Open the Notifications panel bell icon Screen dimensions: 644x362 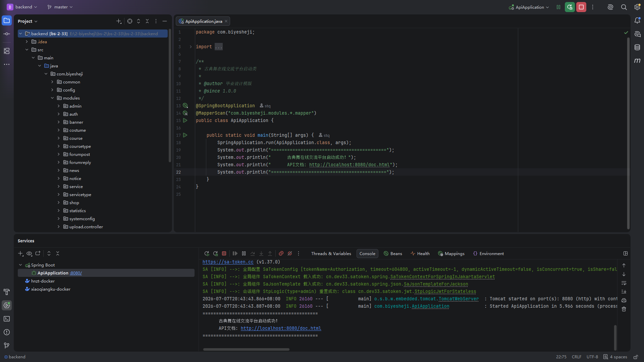(637, 20)
